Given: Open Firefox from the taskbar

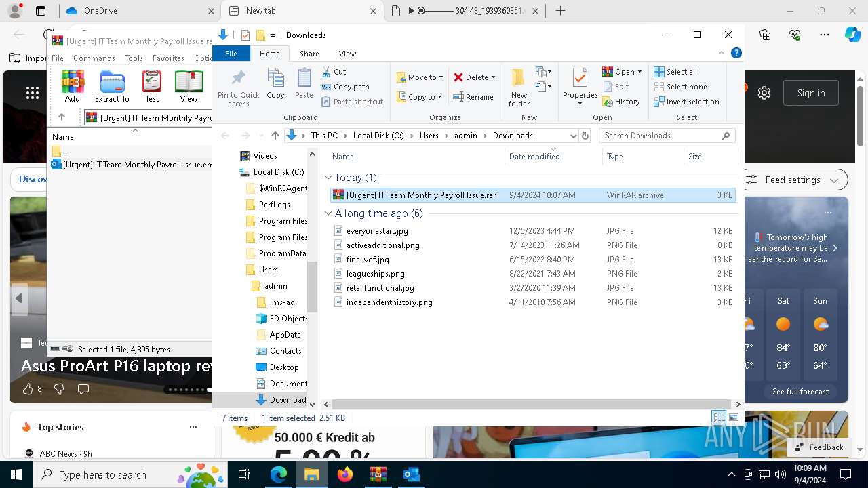Looking at the screenshot, I should (x=345, y=474).
